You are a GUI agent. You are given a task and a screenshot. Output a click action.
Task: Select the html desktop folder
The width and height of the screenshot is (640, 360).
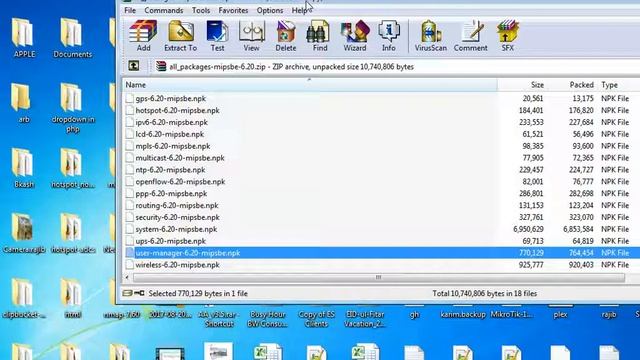72,298
